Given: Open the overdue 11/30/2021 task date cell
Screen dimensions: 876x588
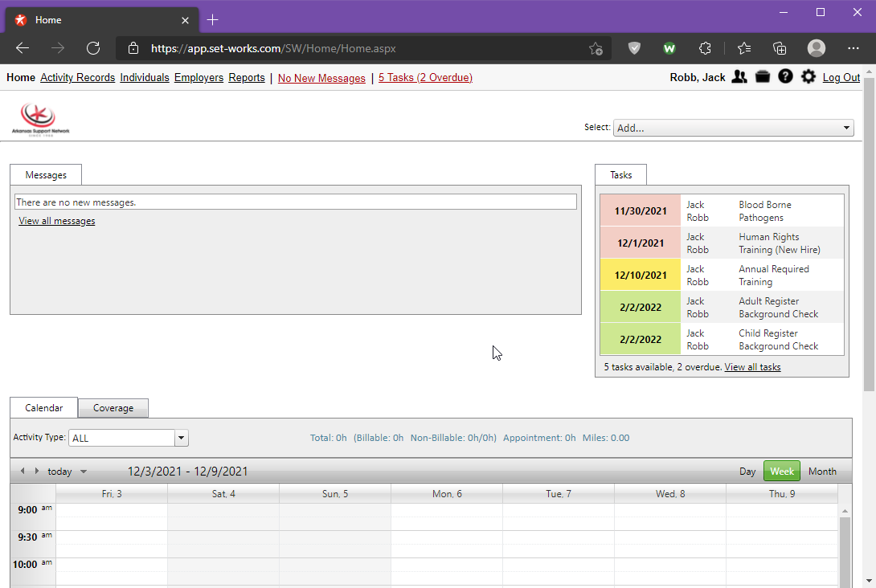Looking at the screenshot, I should 641,211.
